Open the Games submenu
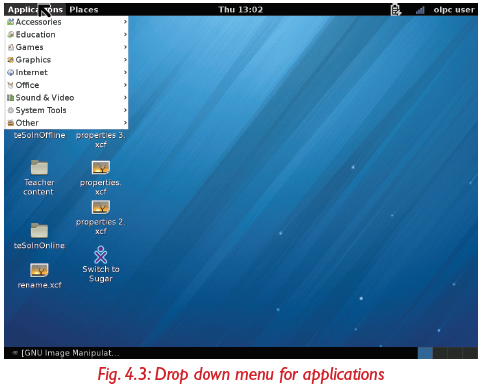The image size is (501, 388). 67,47
